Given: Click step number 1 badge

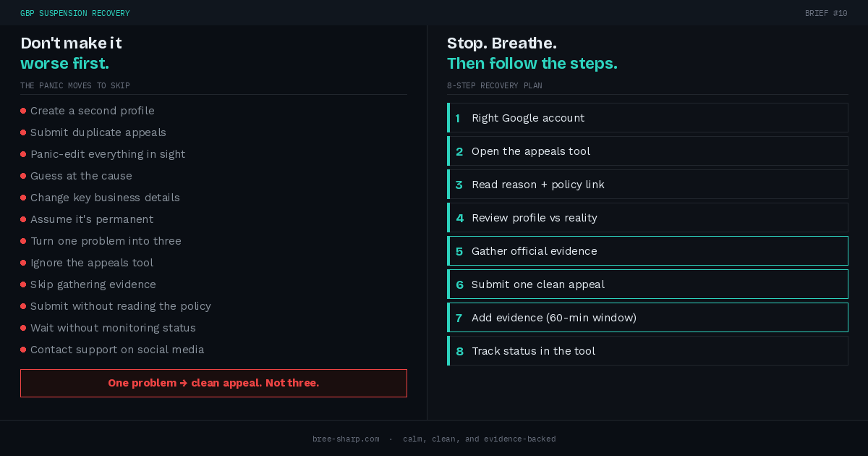Looking at the screenshot, I should pyautogui.click(x=458, y=118).
